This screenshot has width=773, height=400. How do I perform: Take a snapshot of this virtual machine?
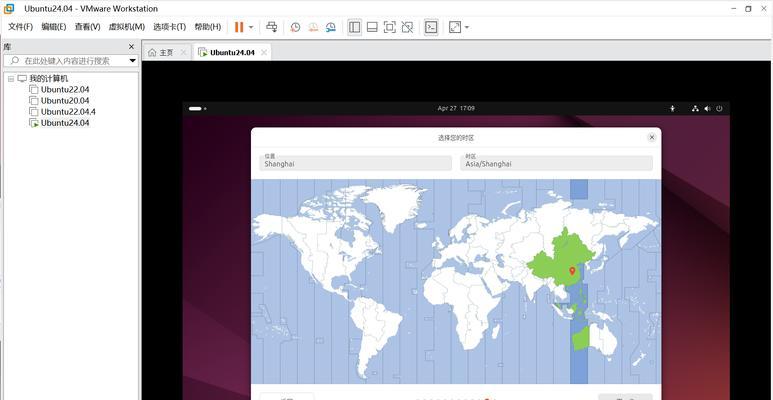click(x=295, y=27)
